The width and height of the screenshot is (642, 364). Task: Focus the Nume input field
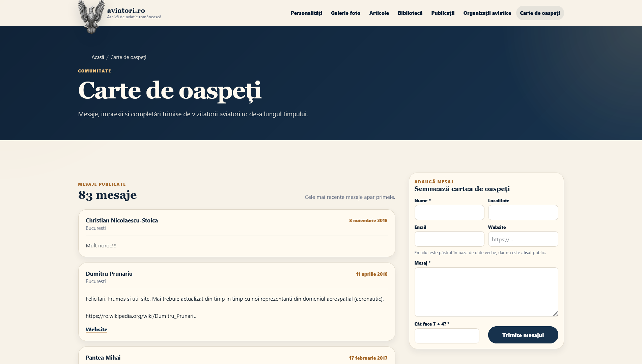point(449,212)
